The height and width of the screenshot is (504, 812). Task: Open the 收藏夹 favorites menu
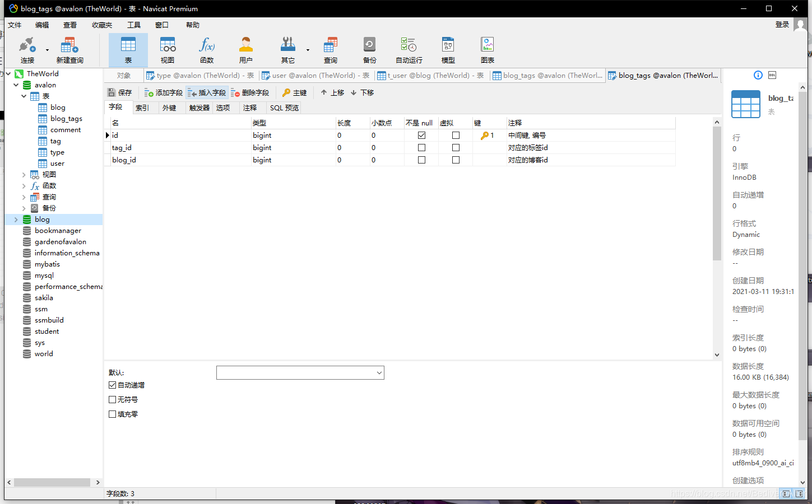(x=102, y=25)
